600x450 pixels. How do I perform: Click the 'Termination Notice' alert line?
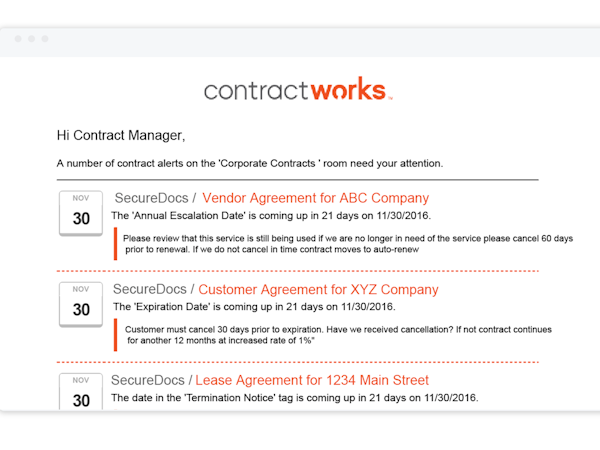[295, 398]
